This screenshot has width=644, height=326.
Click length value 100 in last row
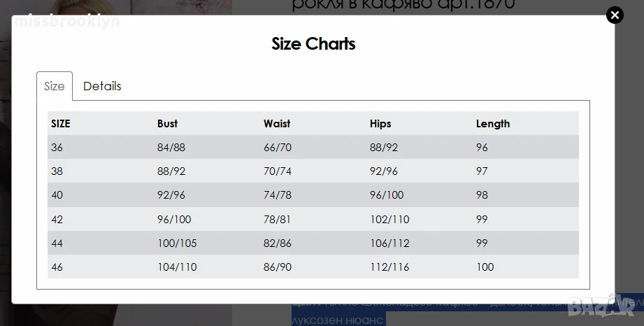coord(485,267)
